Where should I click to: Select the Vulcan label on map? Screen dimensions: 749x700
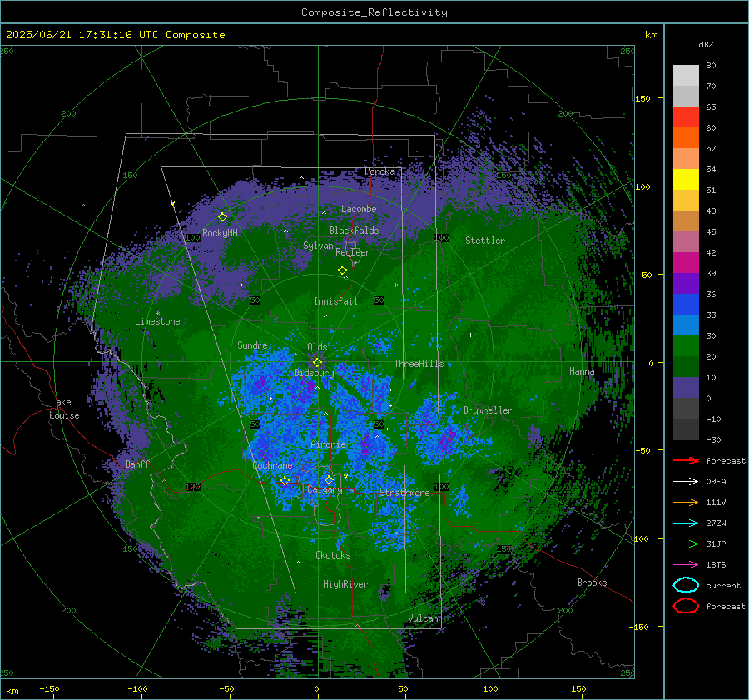[423, 618]
